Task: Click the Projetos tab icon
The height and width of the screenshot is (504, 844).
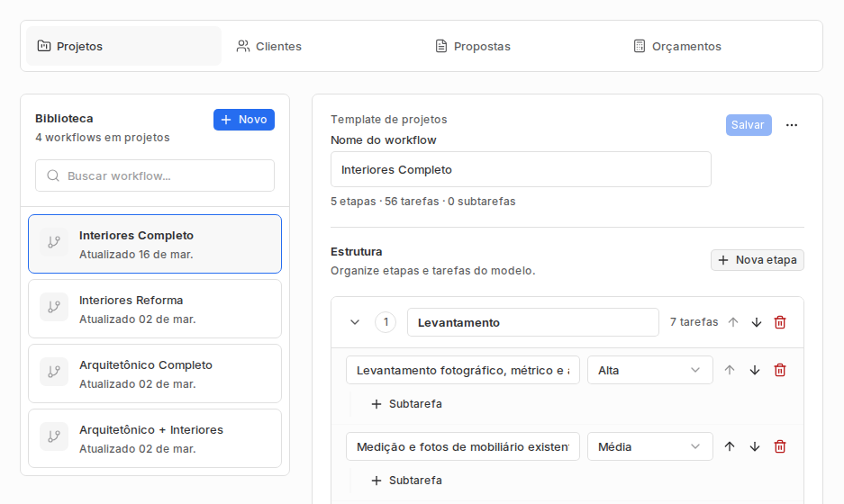Action: (x=43, y=46)
